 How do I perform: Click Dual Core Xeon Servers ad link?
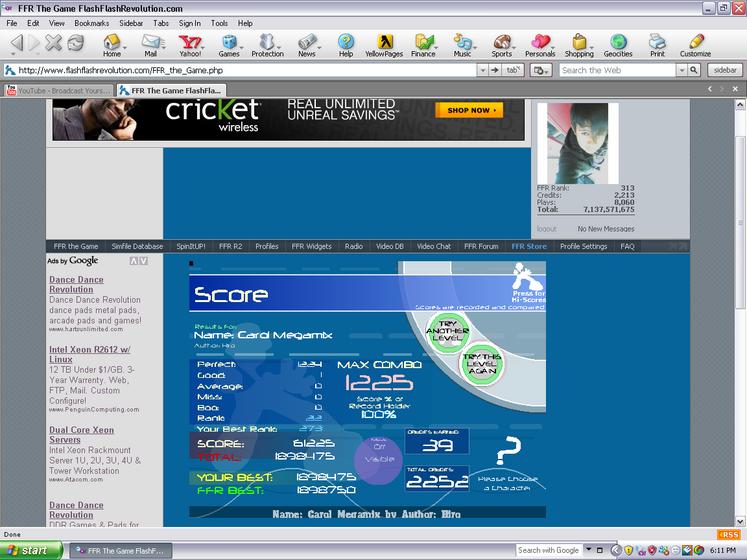click(81, 435)
